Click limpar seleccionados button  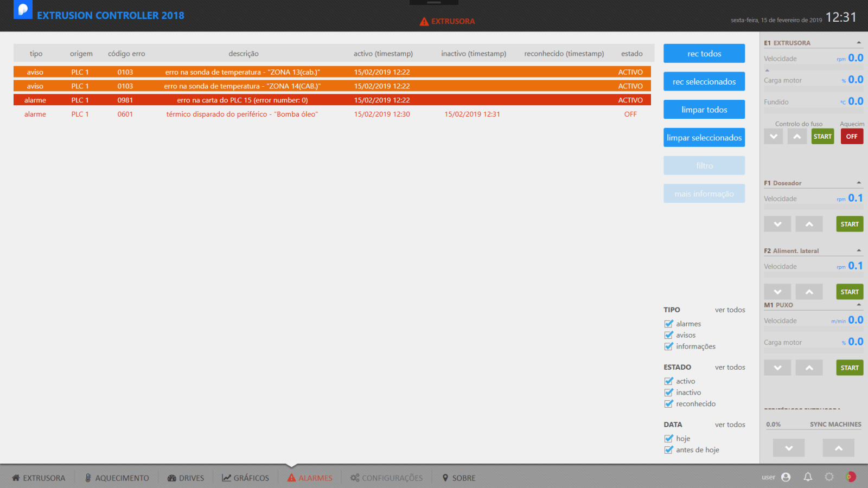(704, 138)
